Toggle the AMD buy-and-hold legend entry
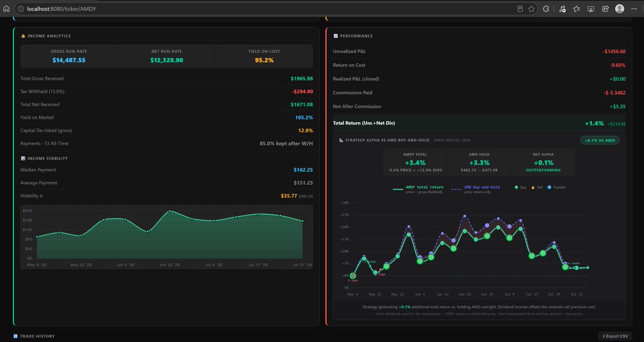Viewport: 644px width, 342px height. click(475, 189)
